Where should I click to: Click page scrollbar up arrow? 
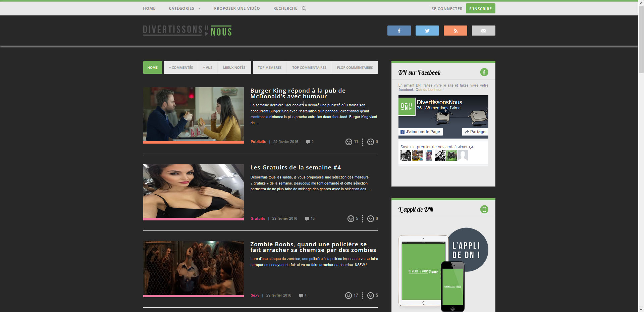[x=641, y=3]
